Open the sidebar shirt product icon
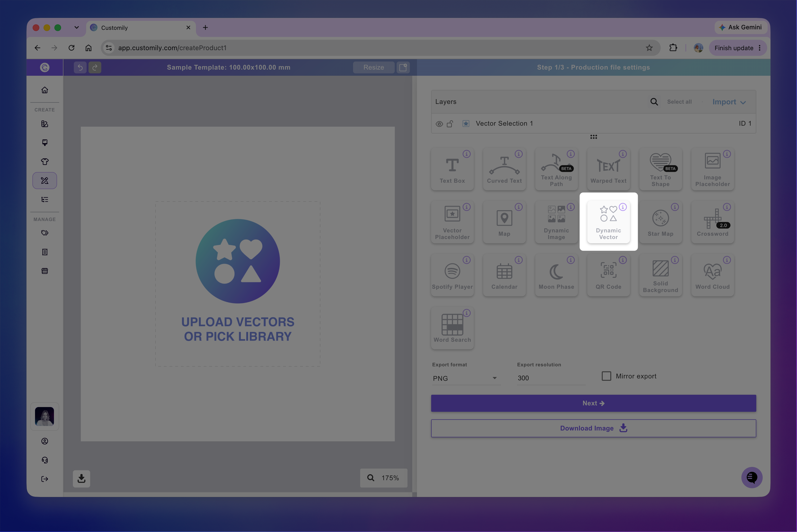The width and height of the screenshot is (797, 532). point(44,161)
